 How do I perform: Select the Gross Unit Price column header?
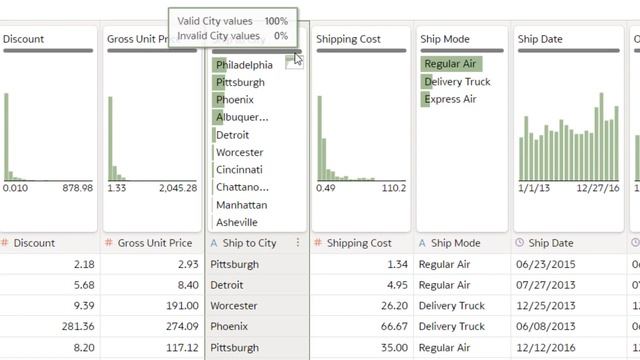click(x=155, y=243)
